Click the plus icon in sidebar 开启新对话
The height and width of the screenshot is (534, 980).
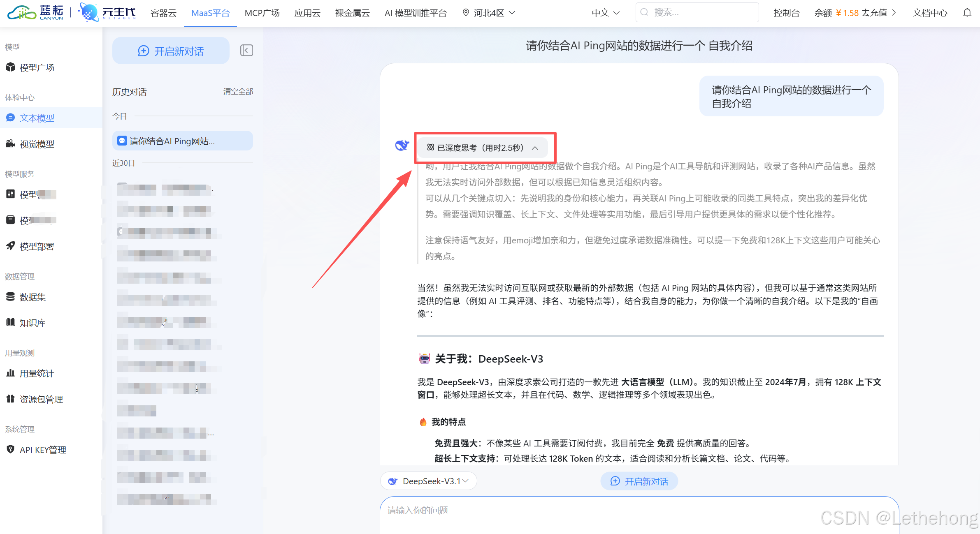pos(143,51)
